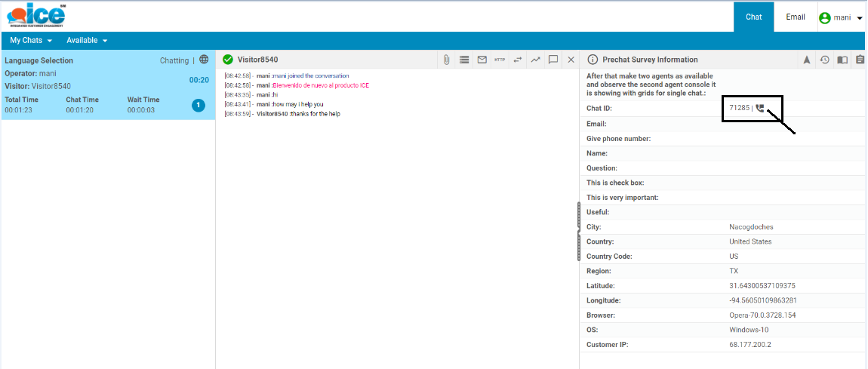Screen dimensions: 868x369
Task: Expand the mani user account menu
Action: [x=841, y=17]
